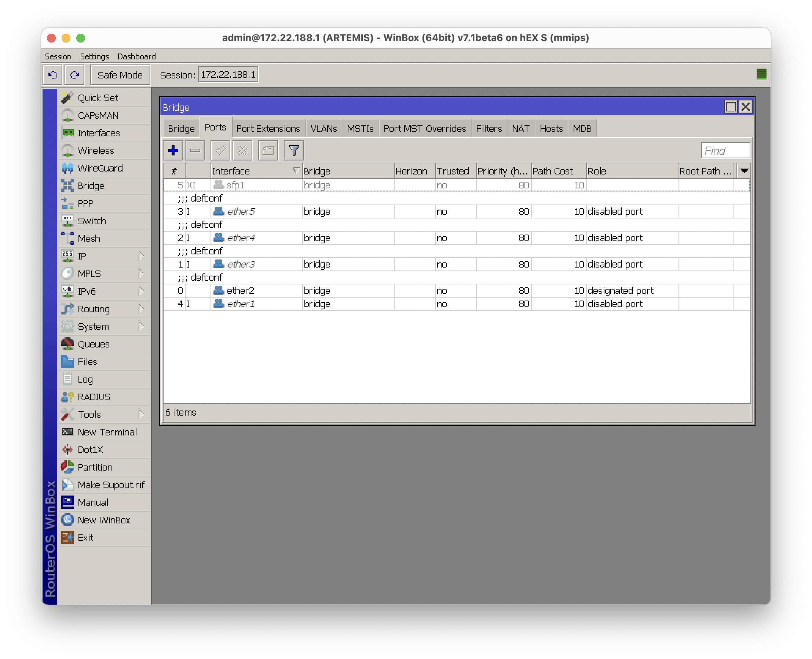812x659 pixels.
Task: Click the blue plus Add button
Action: tap(173, 150)
